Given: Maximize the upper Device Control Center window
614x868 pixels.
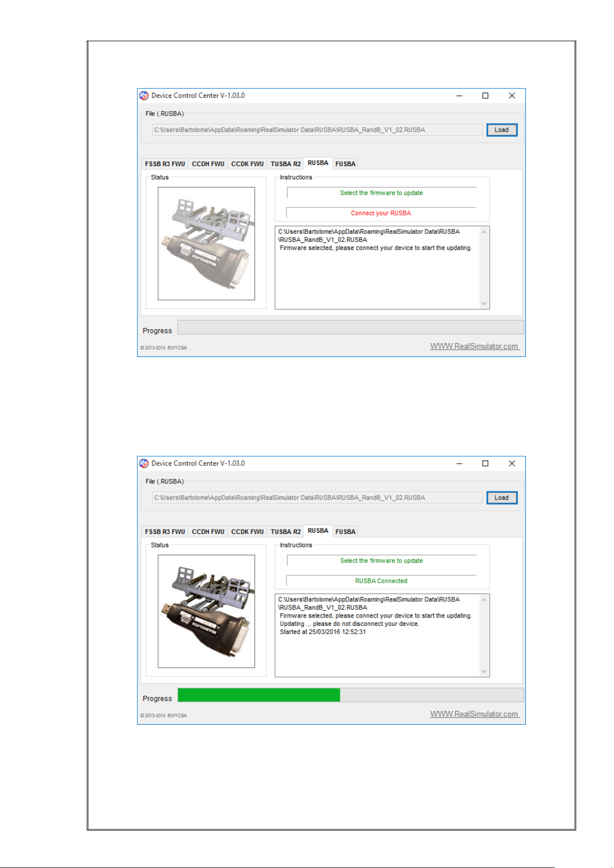Looking at the screenshot, I should pos(485,96).
